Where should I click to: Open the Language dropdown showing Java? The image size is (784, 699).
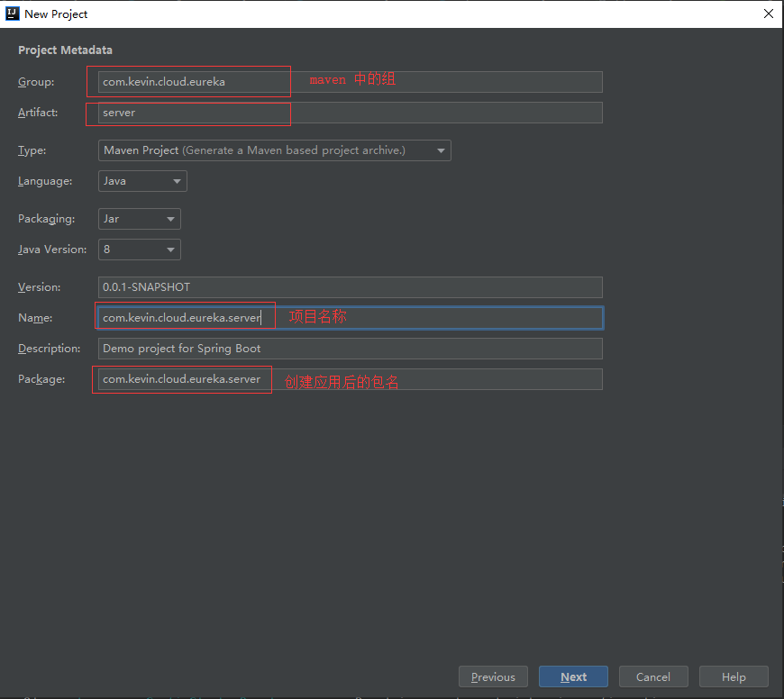pos(142,181)
